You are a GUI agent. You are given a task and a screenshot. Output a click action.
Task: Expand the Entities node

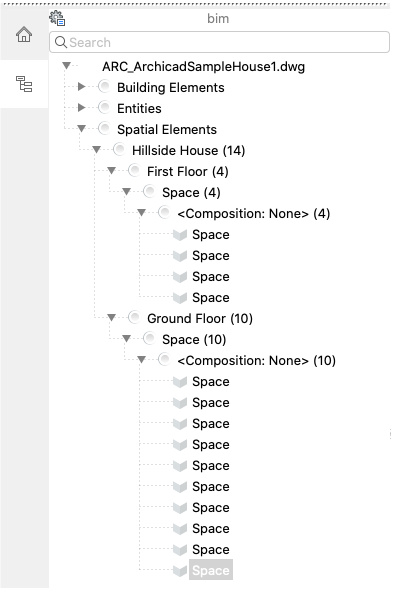pos(81,108)
